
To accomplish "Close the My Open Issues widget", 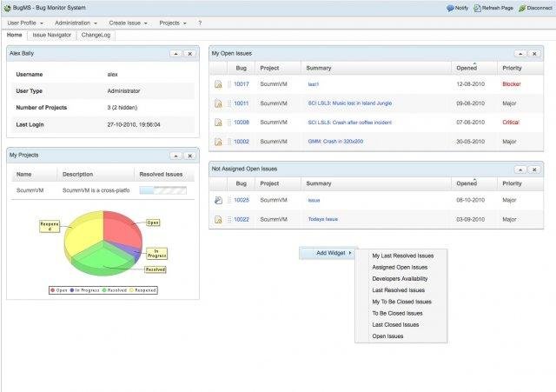I will coord(534,54).
